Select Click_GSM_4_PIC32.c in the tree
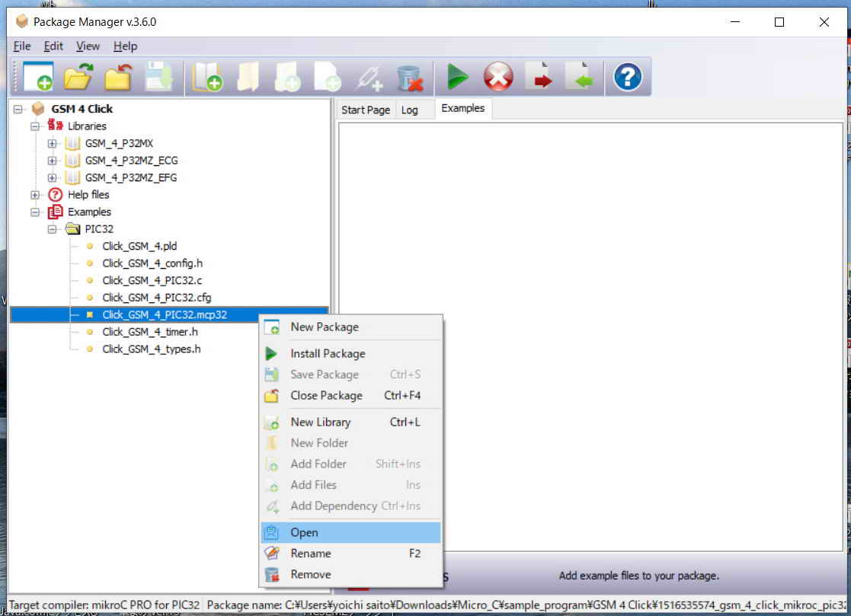 (x=152, y=280)
